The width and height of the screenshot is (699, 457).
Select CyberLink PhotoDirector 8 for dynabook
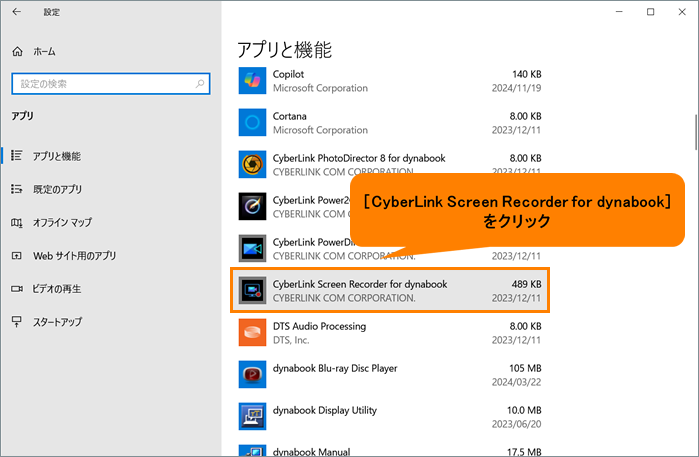(359, 158)
